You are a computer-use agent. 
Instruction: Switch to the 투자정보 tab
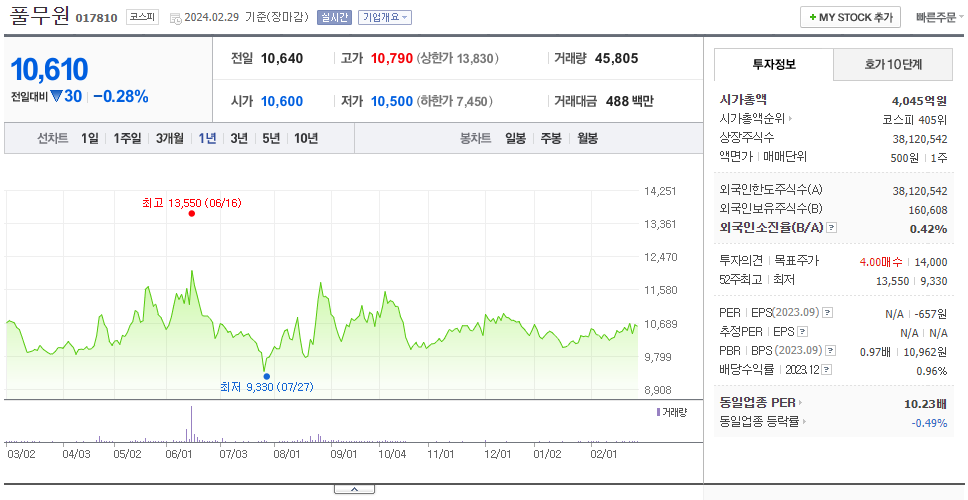click(774, 64)
